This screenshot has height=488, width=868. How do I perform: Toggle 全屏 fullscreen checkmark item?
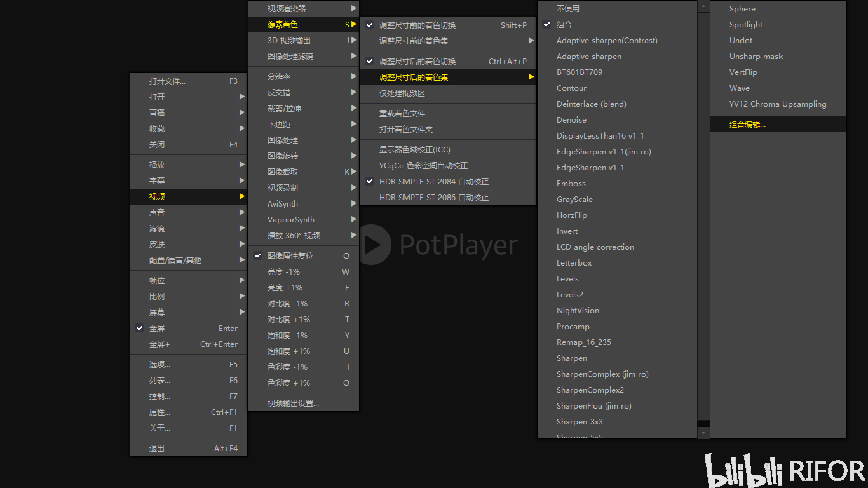tap(189, 329)
